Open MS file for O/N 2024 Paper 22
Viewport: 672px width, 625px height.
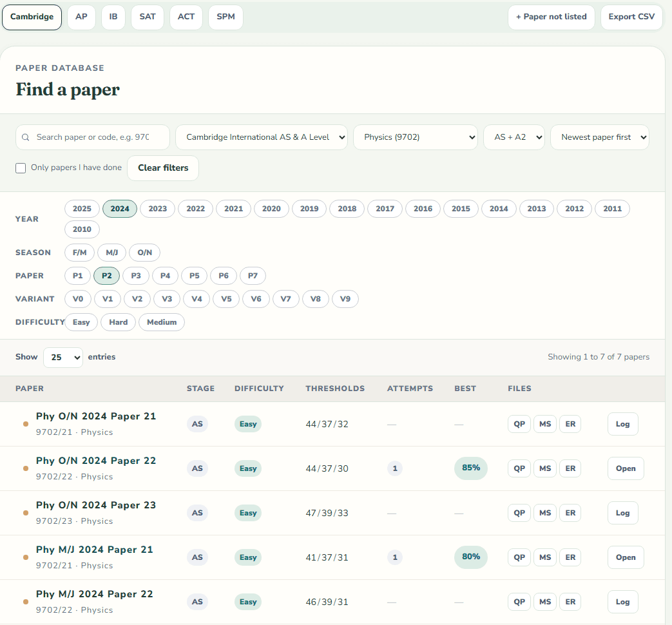pyautogui.click(x=545, y=468)
